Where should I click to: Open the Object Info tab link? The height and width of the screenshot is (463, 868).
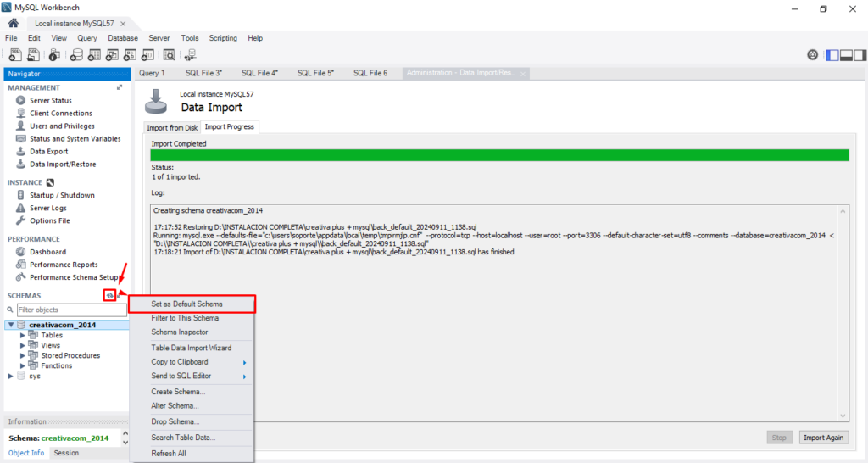(26, 453)
